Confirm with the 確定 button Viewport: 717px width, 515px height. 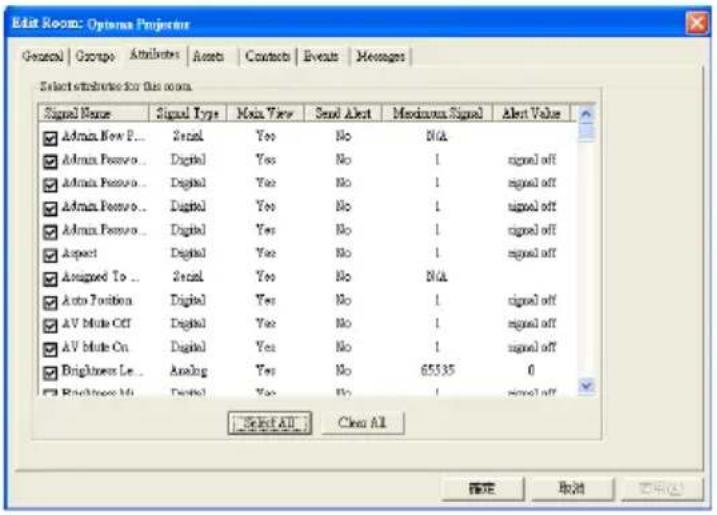(482, 488)
